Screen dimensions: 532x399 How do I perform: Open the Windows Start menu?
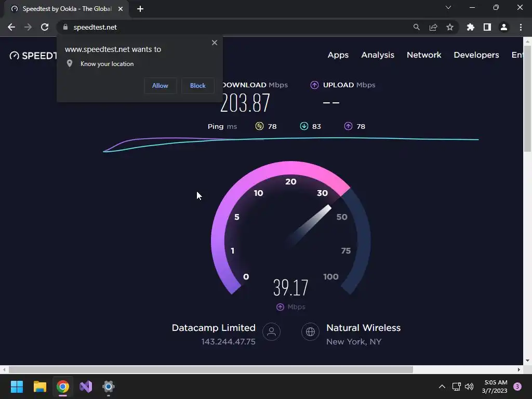(17, 387)
